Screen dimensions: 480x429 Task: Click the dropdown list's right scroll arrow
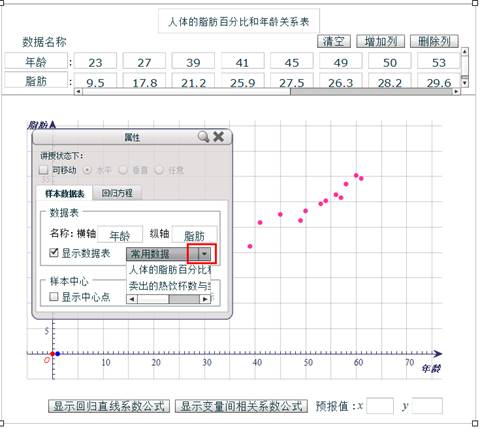click(x=205, y=299)
